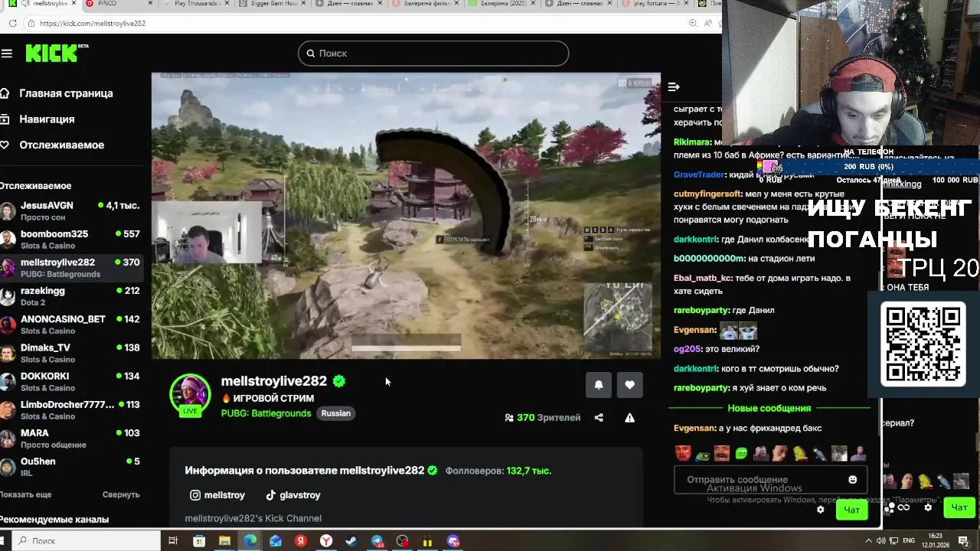The image size is (980, 551).
Task: Toggle follow heart for mellstroylive282
Action: [629, 385]
